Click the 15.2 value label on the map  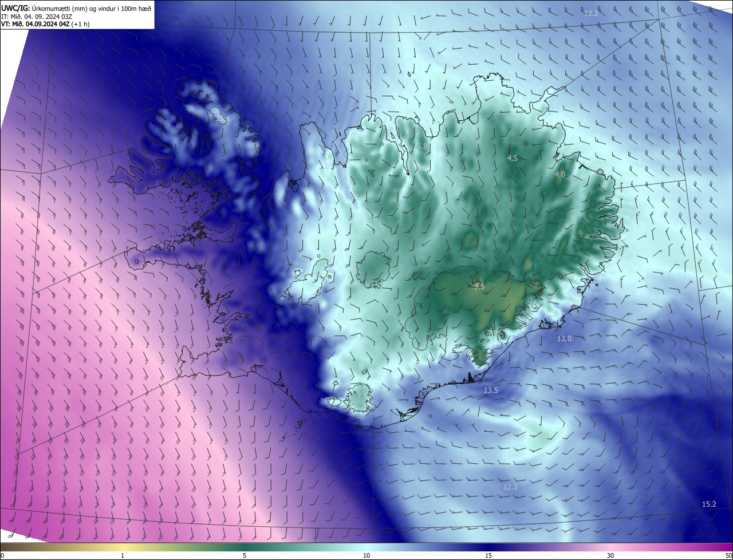(x=709, y=504)
